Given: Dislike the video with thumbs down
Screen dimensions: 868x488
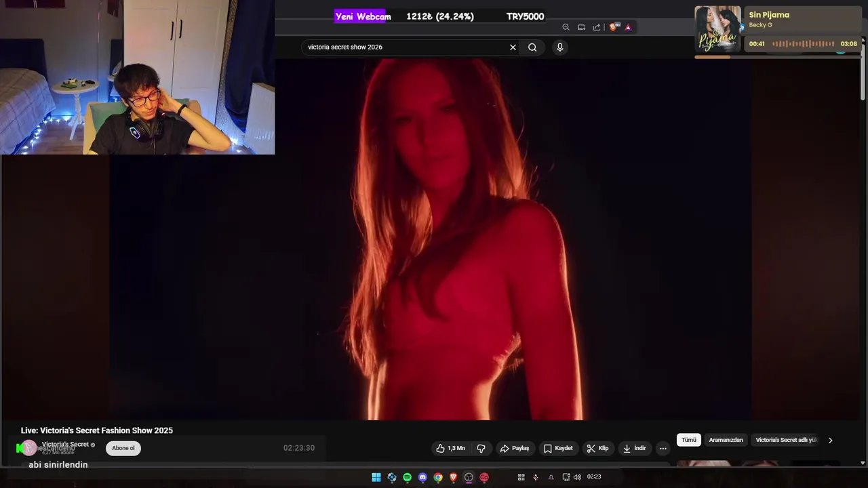Looking at the screenshot, I should point(481,448).
